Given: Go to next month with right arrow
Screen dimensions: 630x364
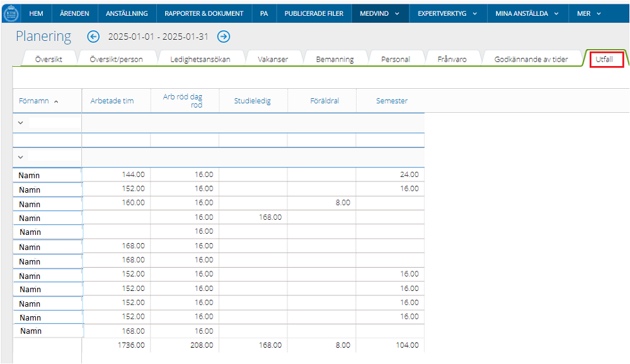Looking at the screenshot, I should (x=224, y=37).
